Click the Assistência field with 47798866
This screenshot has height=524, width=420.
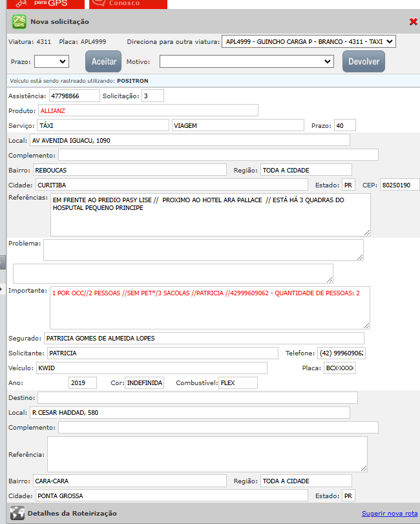pos(74,96)
